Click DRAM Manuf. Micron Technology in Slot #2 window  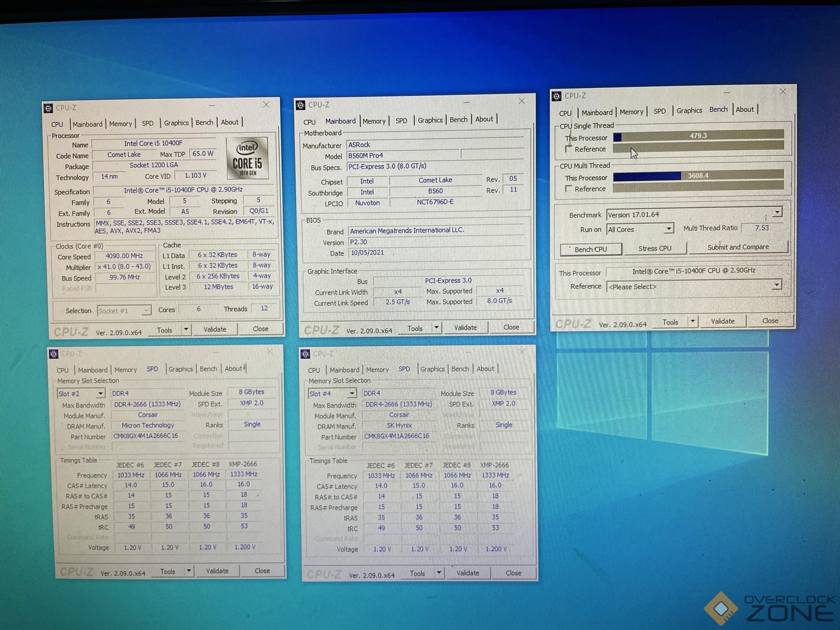tap(148, 426)
